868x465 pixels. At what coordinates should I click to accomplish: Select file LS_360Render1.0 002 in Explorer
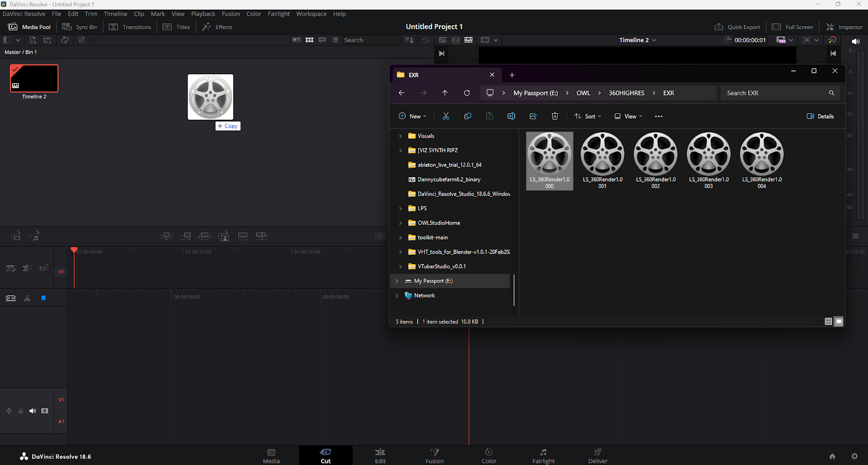pos(656,161)
